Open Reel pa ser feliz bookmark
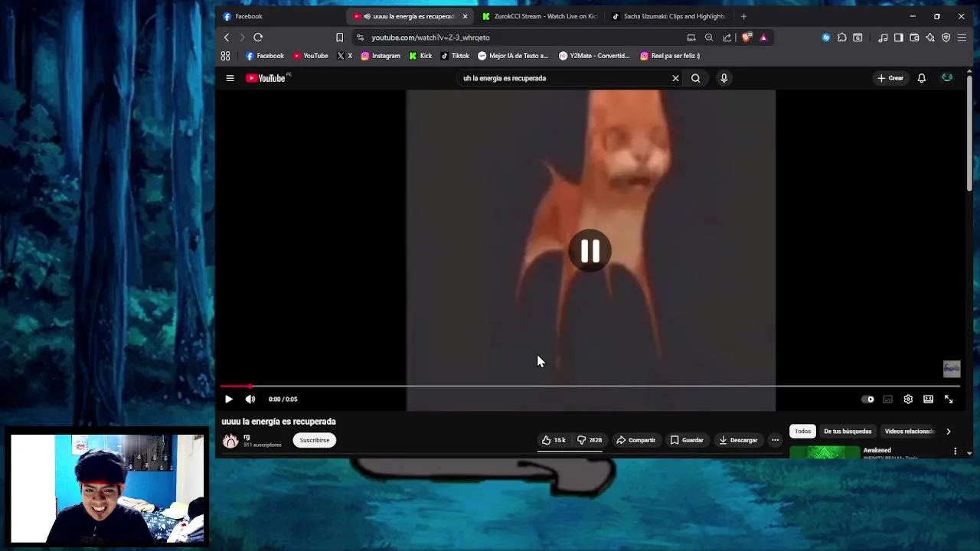The width and height of the screenshot is (980, 551). point(670,56)
